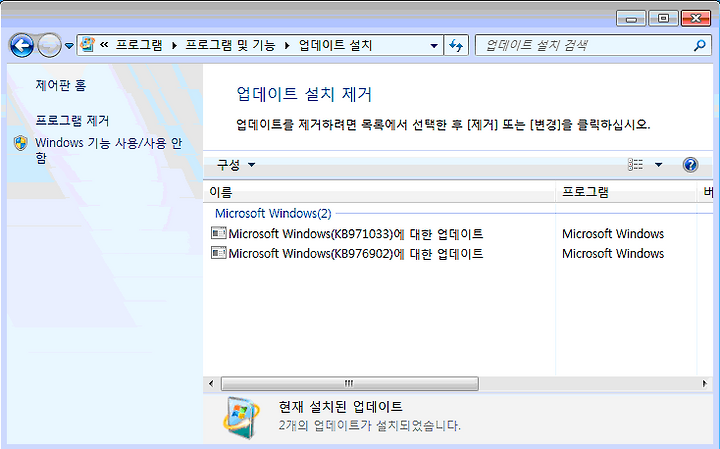
Task: Open Windows 기능 사용/사용 안 함 link
Action: (108, 150)
